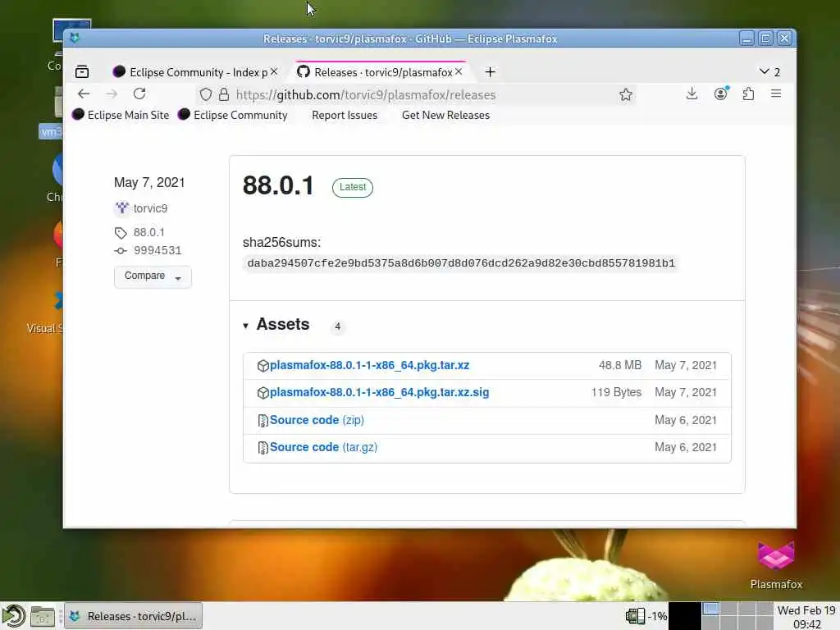840x630 pixels.
Task: Click the back navigation arrow
Action: pyautogui.click(x=84, y=94)
